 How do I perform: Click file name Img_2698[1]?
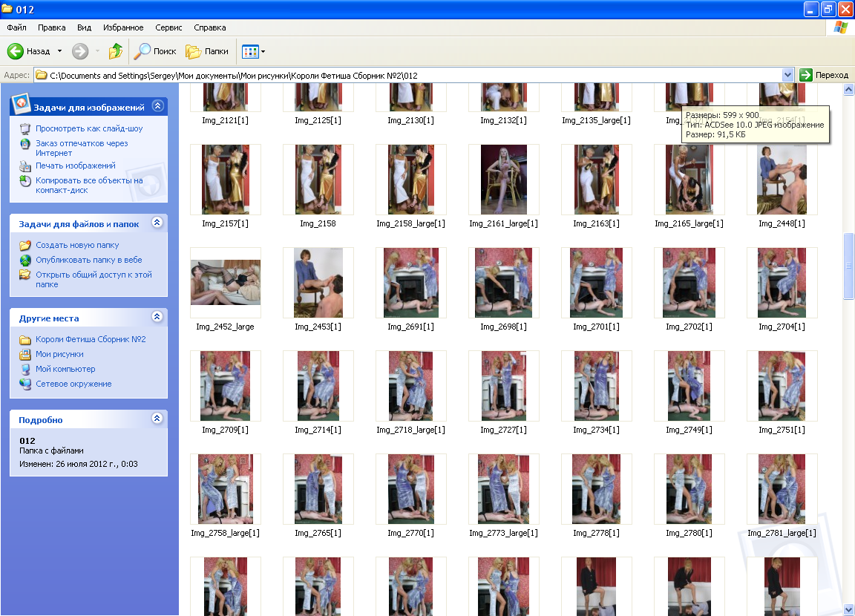(x=503, y=327)
